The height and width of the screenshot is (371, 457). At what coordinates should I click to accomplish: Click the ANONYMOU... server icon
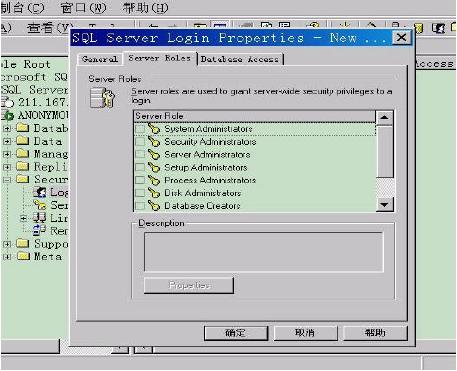(8, 115)
